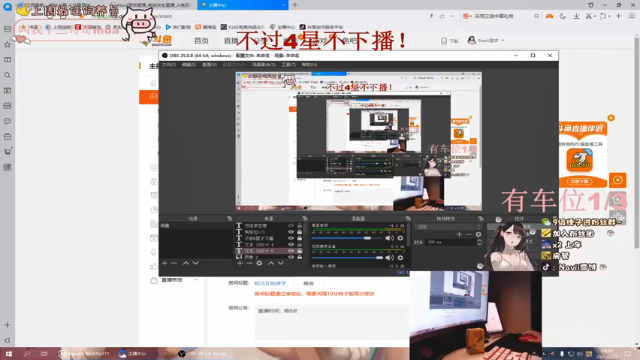The width and height of the screenshot is (640, 360).
Task: Mute the desktop audio speaker icon
Action: pos(389,238)
